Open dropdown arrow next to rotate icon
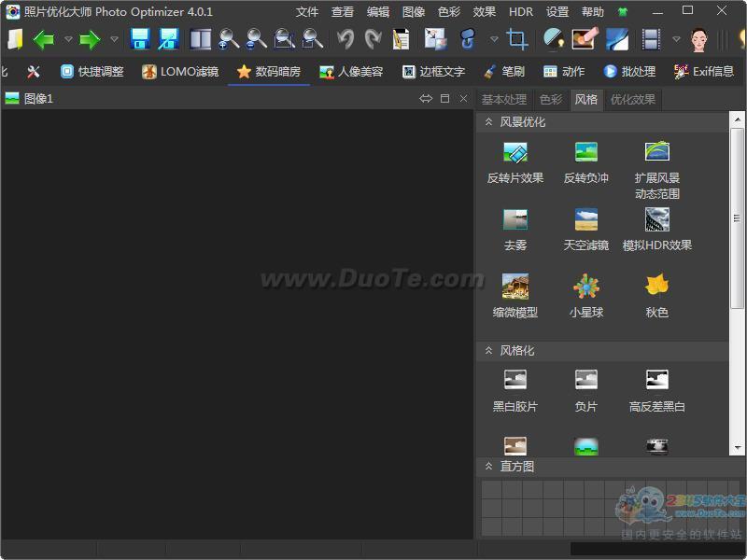The height and width of the screenshot is (560, 747). tap(494, 39)
